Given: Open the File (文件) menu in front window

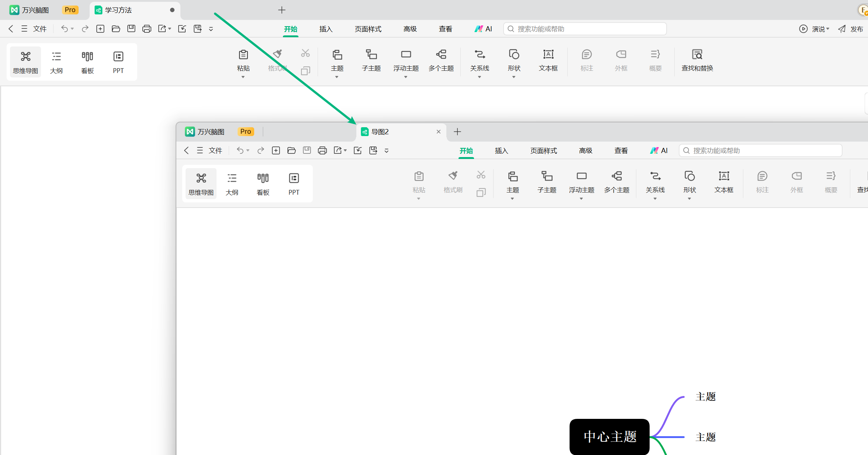Looking at the screenshot, I should coord(215,150).
